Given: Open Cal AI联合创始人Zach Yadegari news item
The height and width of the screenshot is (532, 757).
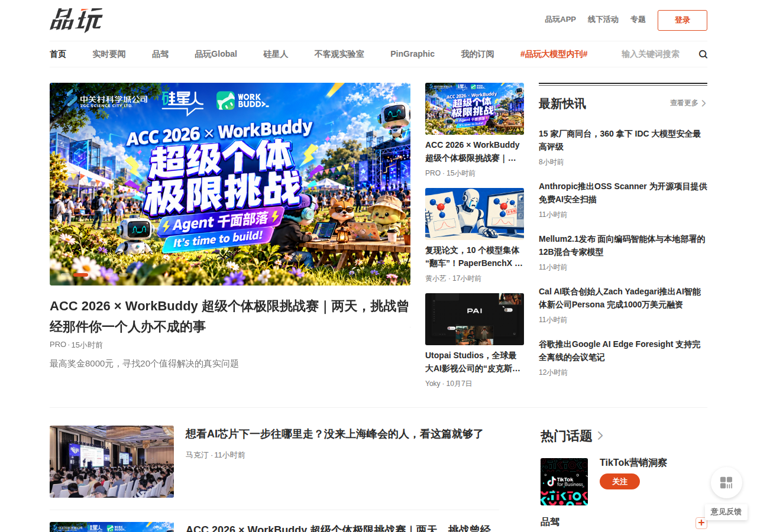Looking at the screenshot, I should (620, 298).
